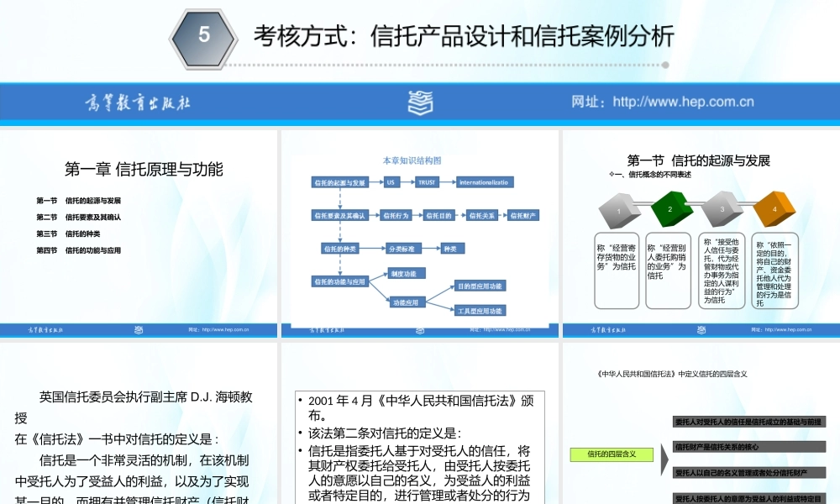Click the TRUST box in the knowledge diagram

425,181
